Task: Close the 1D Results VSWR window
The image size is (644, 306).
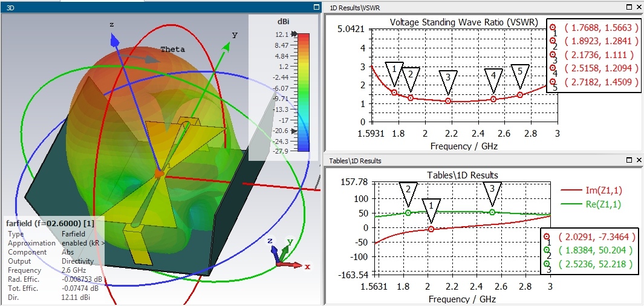Action: [x=638, y=7]
